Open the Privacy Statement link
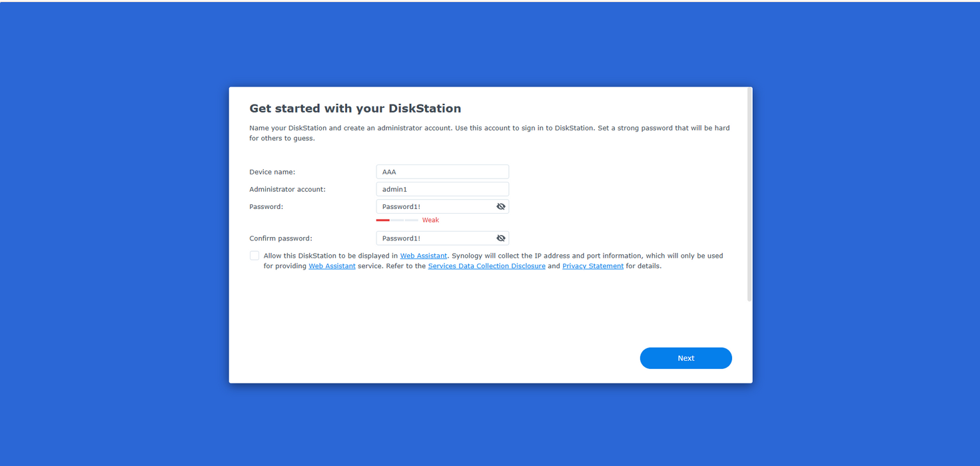Screen dimensions: 980x466 click(x=593, y=266)
